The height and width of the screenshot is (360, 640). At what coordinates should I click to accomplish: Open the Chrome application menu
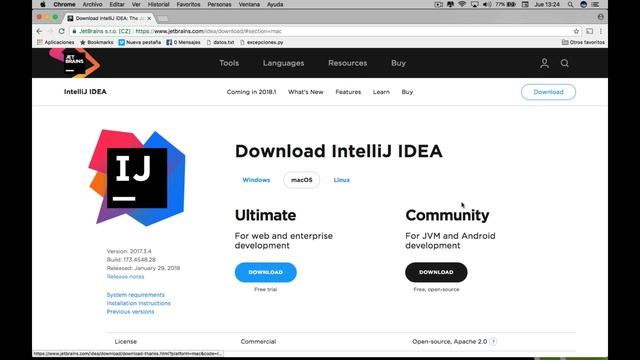click(x=64, y=4)
